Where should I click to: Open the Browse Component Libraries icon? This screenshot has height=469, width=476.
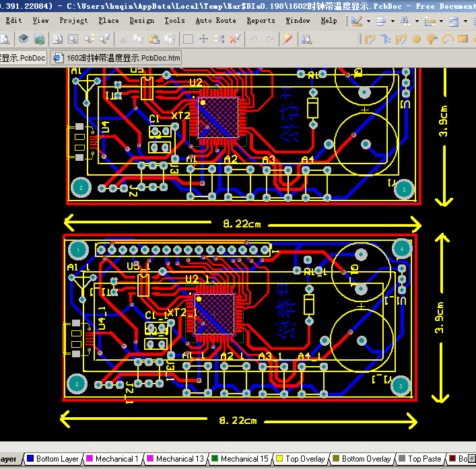306,39
